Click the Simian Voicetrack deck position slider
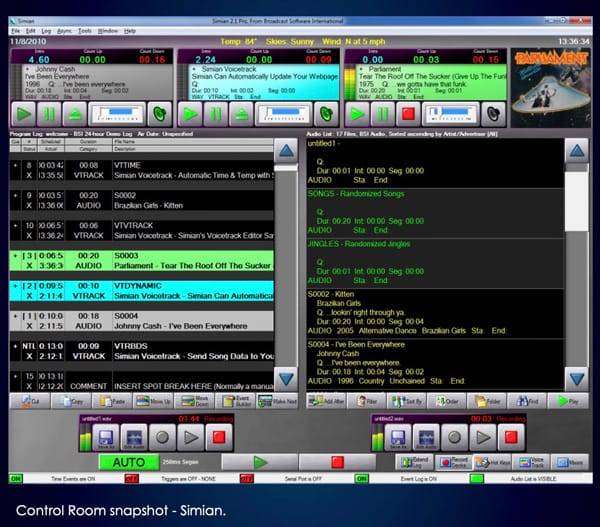 [x=284, y=114]
